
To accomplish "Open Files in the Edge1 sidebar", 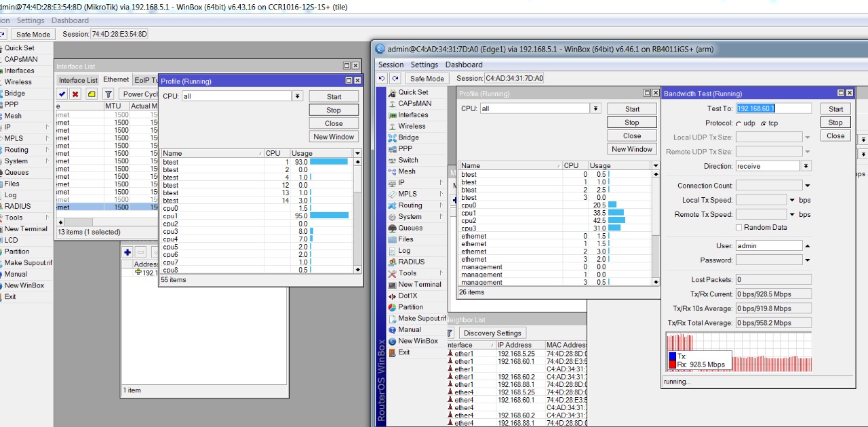I will click(406, 239).
